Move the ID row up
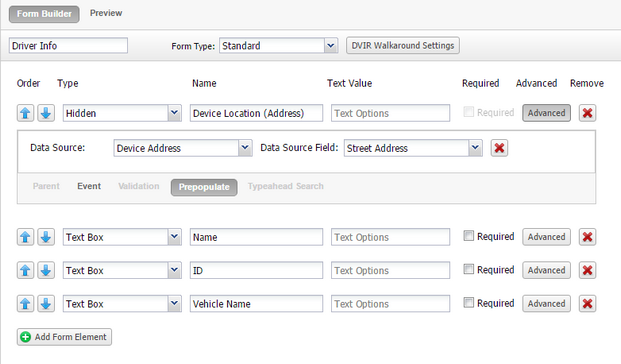Viewport: 621px width, 364px height. pos(25,271)
